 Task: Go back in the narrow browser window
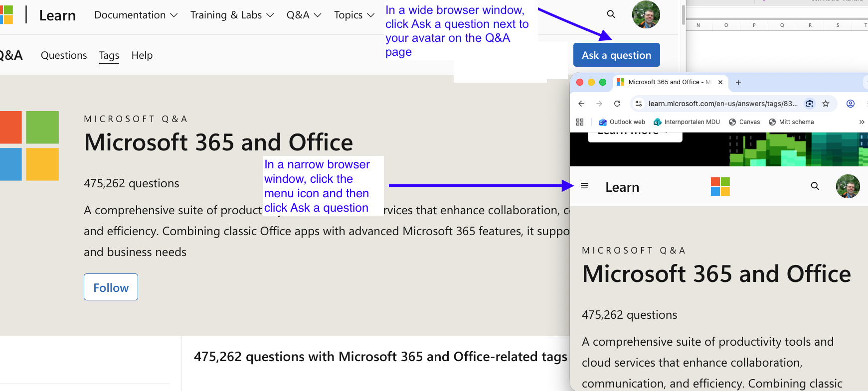(x=581, y=104)
